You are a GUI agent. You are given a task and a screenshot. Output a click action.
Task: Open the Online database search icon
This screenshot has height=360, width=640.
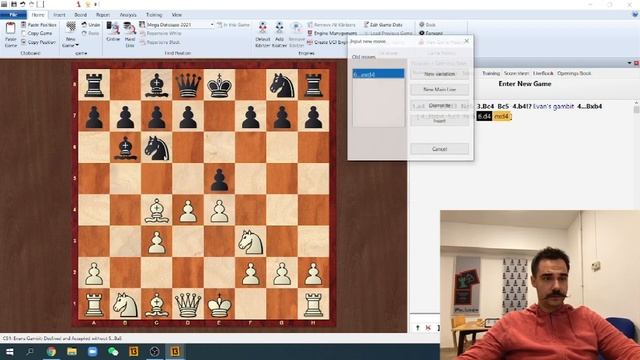(x=113, y=28)
